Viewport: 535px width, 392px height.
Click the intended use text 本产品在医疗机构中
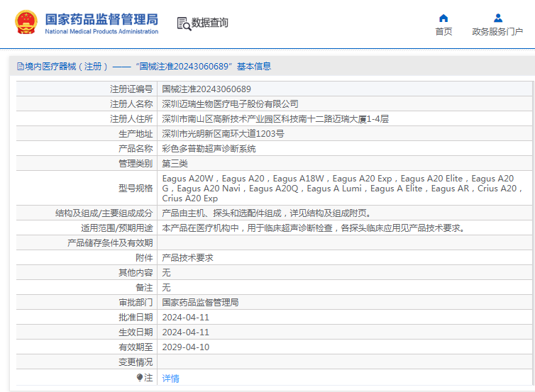(314, 228)
